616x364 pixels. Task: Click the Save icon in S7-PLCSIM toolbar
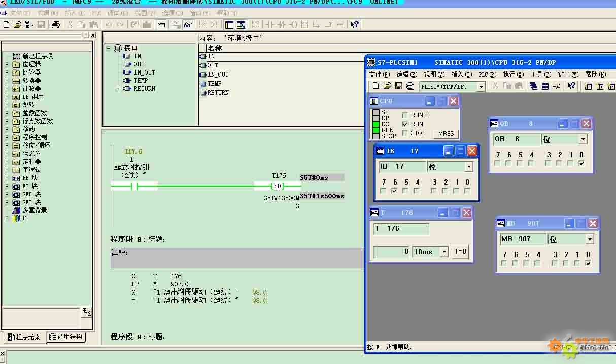tap(399, 86)
